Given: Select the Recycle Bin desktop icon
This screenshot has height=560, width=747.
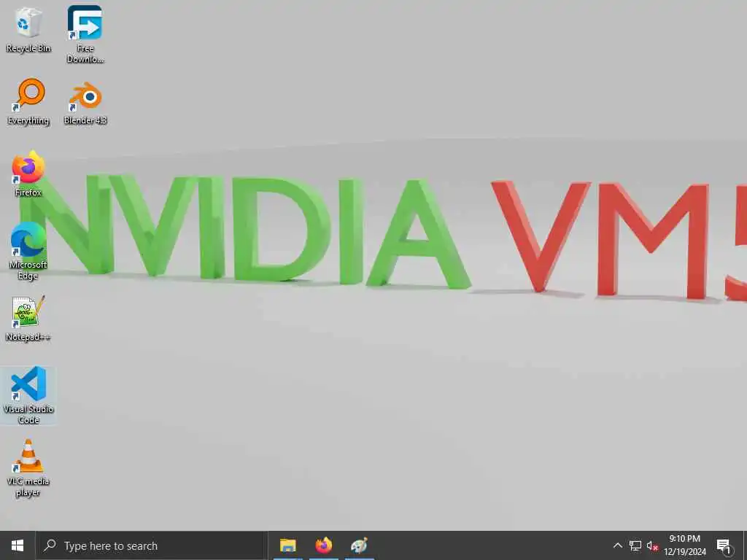Looking at the screenshot, I should [28, 30].
